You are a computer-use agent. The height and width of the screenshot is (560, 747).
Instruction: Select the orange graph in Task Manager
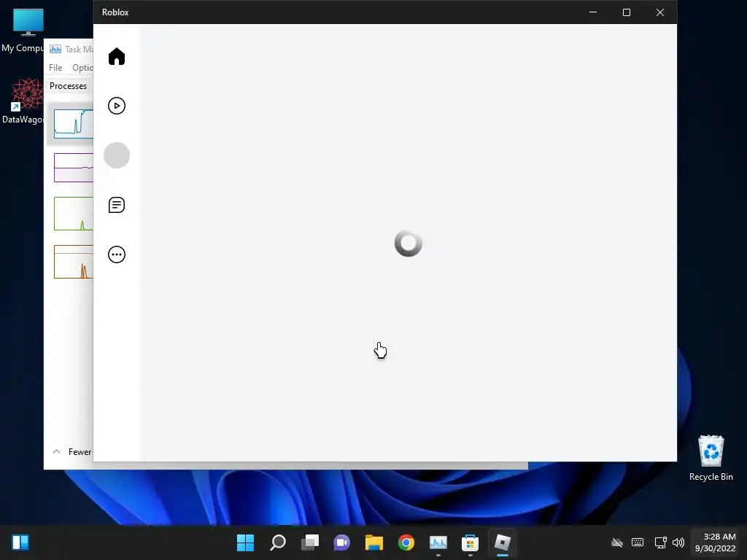coord(74,262)
